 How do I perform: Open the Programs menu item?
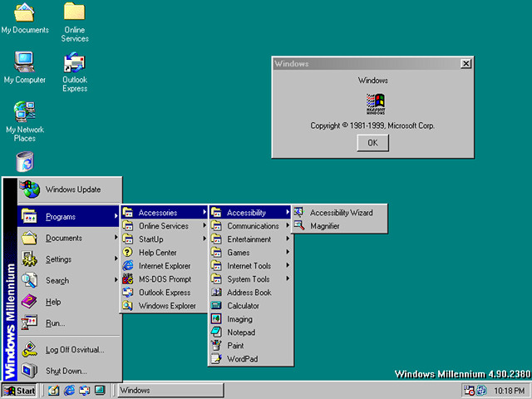[68, 216]
